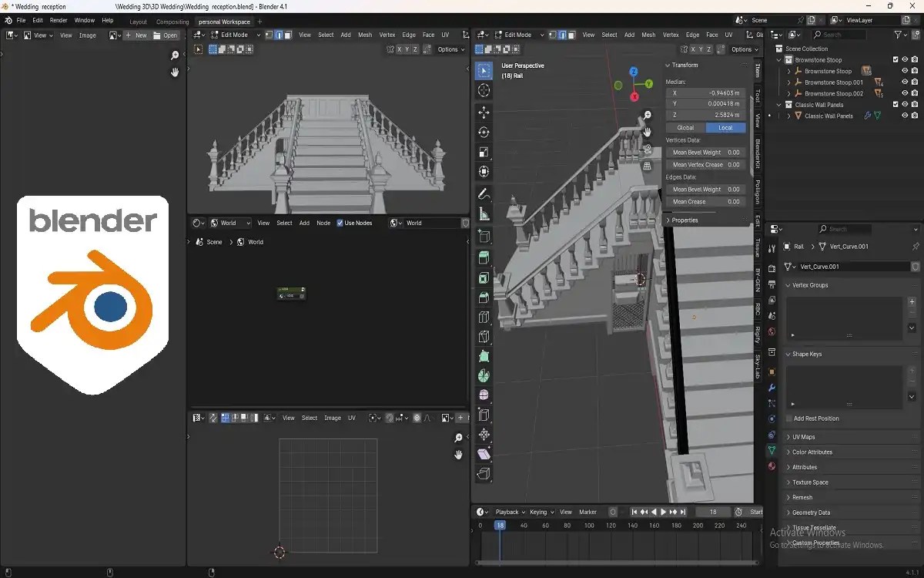Choose the 3D Cursor tool

484,91
